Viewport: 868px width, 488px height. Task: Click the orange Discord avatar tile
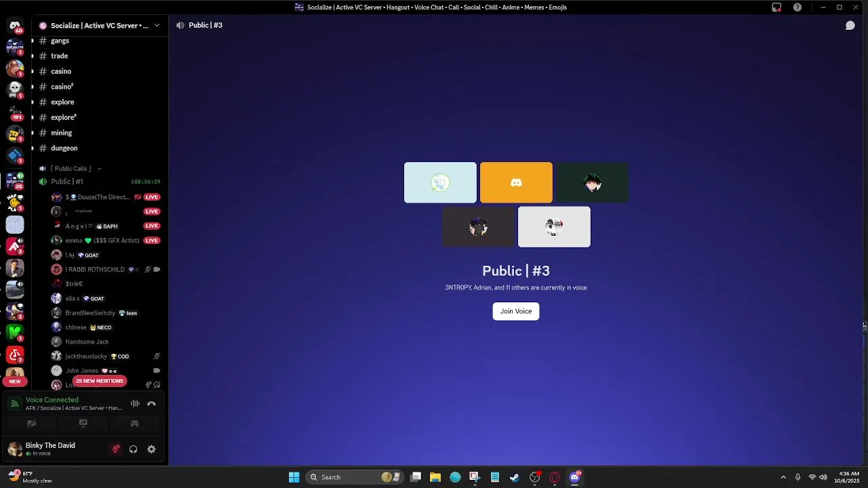(x=516, y=182)
